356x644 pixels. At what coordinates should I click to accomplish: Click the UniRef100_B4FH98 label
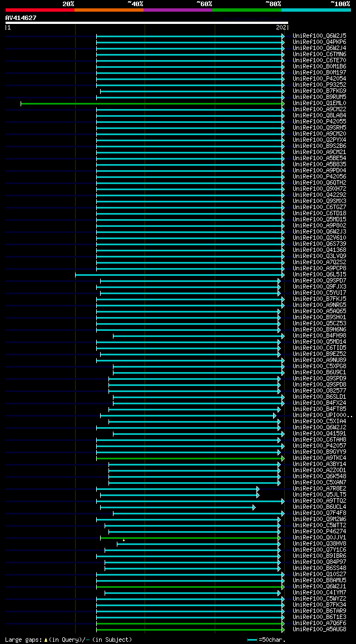click(319, 336)
